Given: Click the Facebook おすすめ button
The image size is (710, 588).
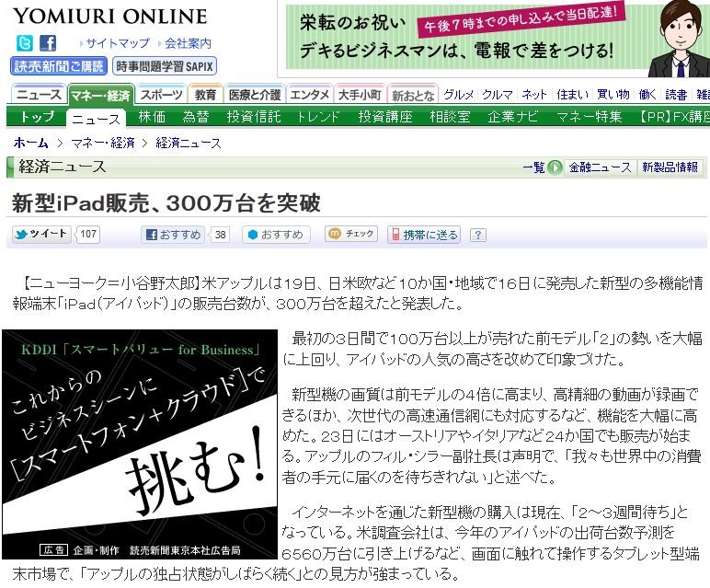Looking at the screenshot, I should pyautogui.click(x=173, y=235).
